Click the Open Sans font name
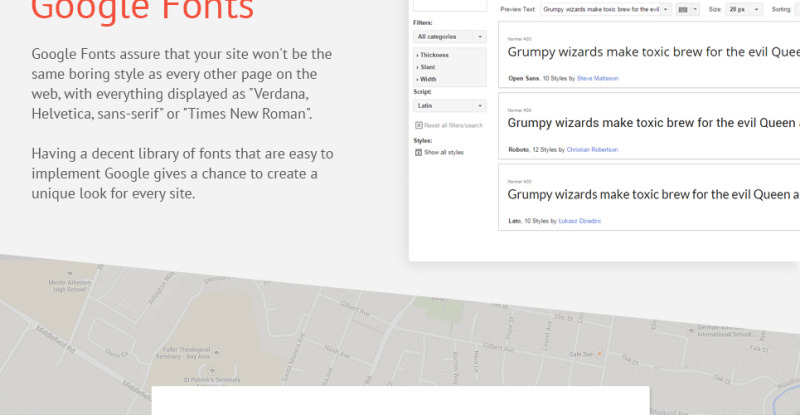Viewport: 800px width, 415px height. click(x=523, y=79)
